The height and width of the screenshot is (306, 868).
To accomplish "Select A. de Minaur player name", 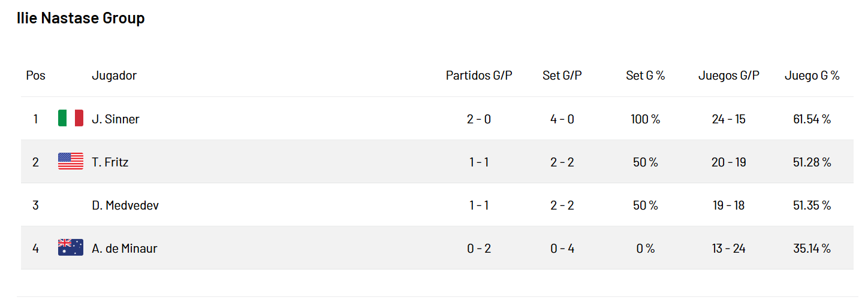I will (x=125, y=249).
